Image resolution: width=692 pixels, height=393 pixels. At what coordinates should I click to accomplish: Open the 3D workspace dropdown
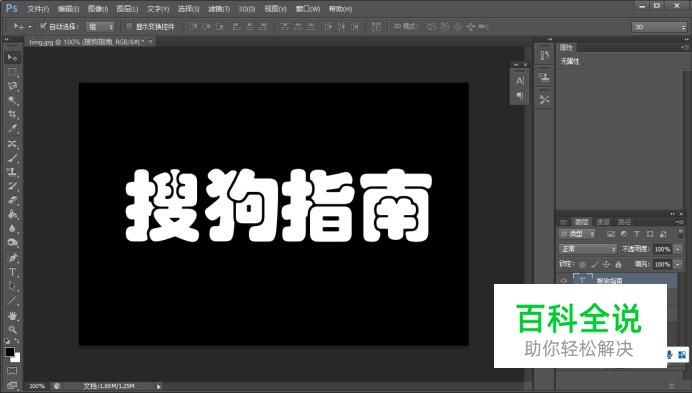pyautogui.click(x=659, y=27)
